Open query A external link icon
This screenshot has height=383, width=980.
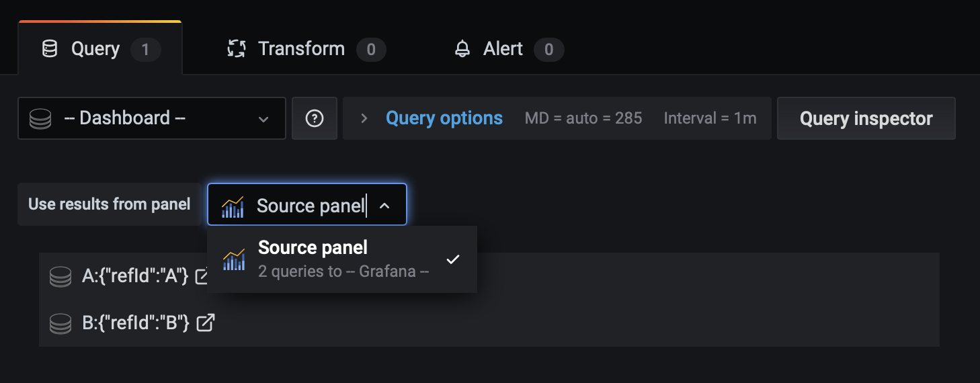tap(202, 276)
